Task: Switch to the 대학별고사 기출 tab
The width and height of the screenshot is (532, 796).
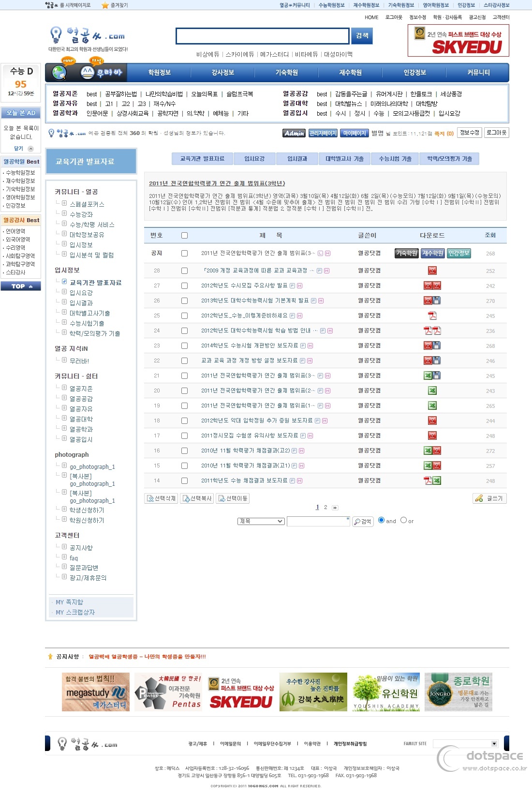Action: tap(344, 159)
